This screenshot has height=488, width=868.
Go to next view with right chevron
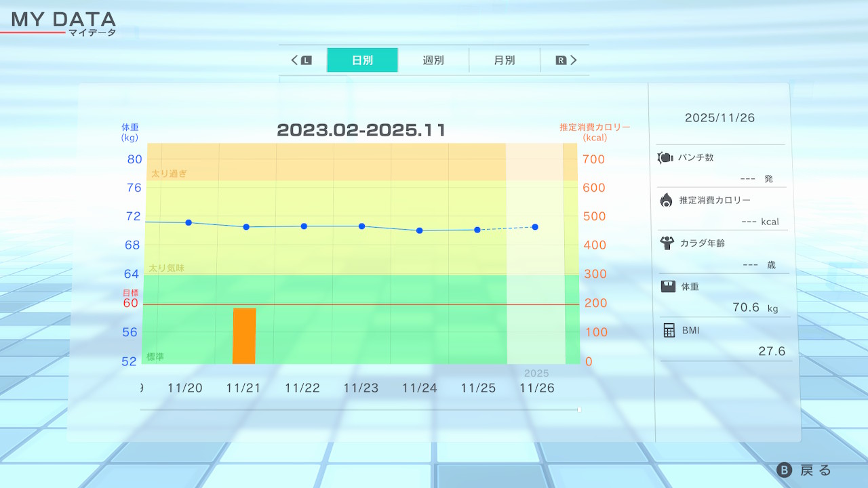coord(574,60)
